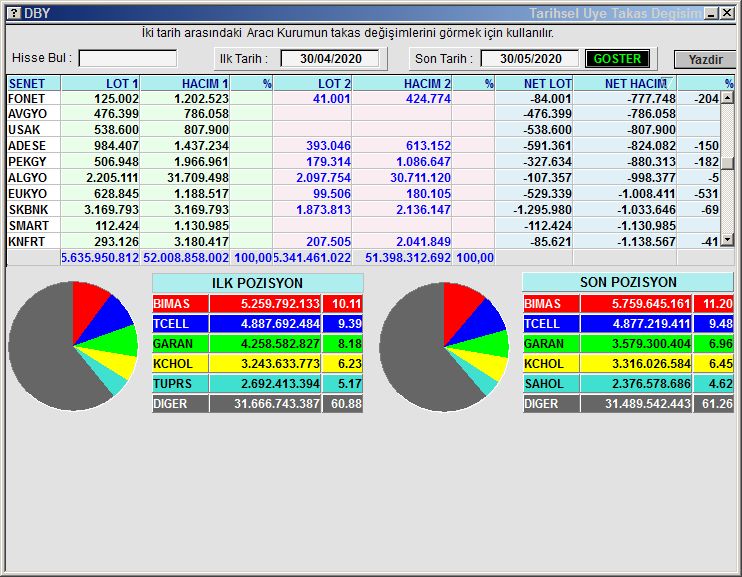Minimize the DBY window
742x577 pixels.
pyautogui.click(x=711, y=14)
